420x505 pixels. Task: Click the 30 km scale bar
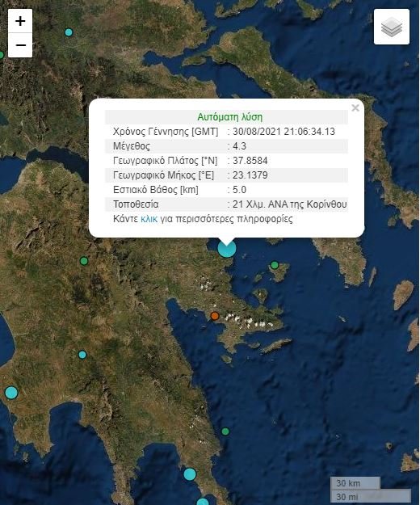coord(355,483)
